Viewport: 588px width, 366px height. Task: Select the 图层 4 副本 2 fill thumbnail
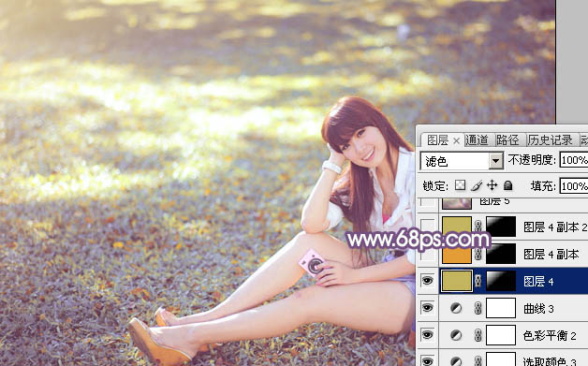coord(457,227)
